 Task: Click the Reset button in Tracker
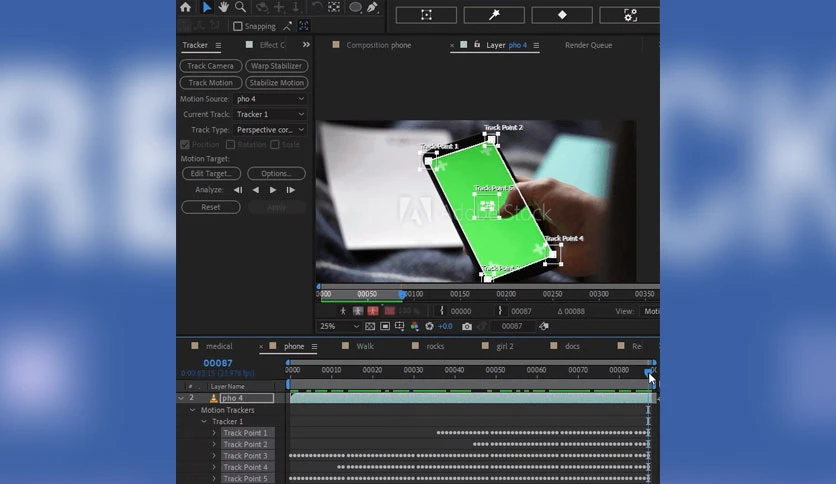coord(211,207)
